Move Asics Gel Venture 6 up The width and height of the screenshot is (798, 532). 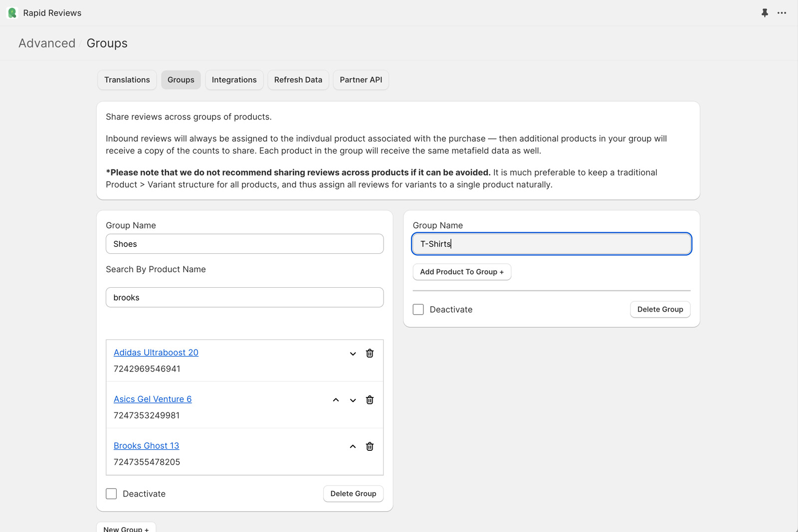(x=336, y=400)
